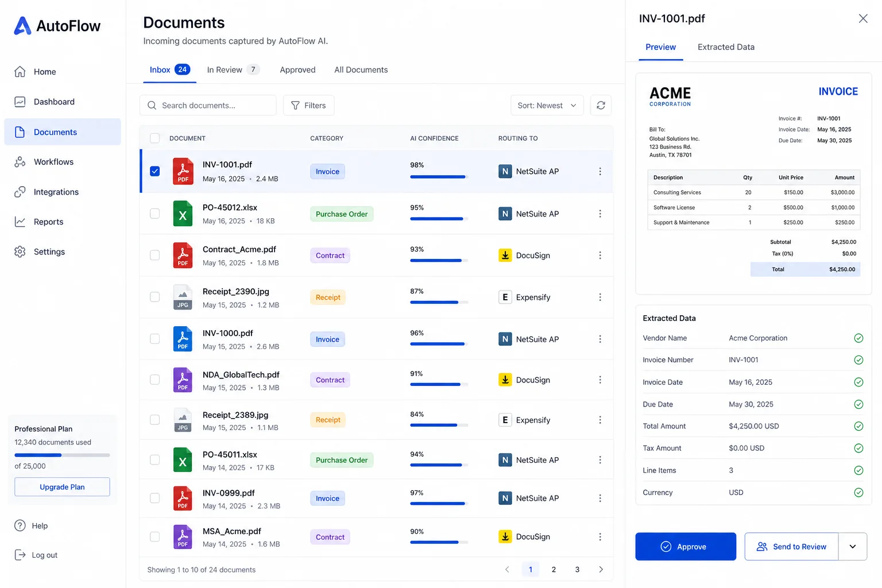Viewport: 882px width, 588px height.
Task: Check the PO-45011.xlsx checkbox
Action: pyautogui.click(x=154, y=460)
